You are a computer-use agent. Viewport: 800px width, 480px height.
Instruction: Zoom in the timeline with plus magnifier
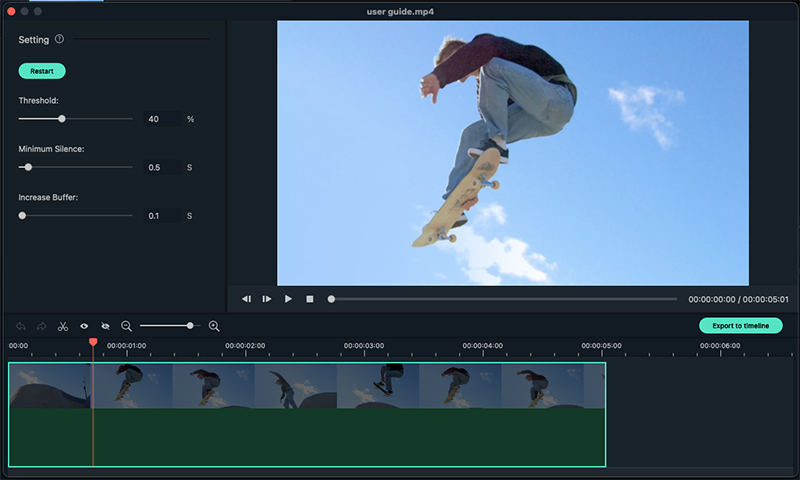[x=214, y=326]
